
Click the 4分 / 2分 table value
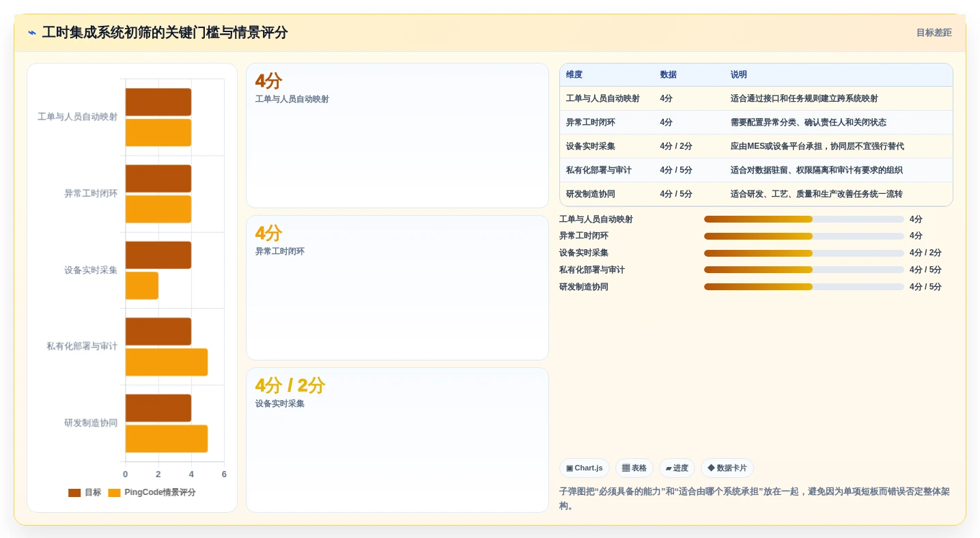(676, 147)
